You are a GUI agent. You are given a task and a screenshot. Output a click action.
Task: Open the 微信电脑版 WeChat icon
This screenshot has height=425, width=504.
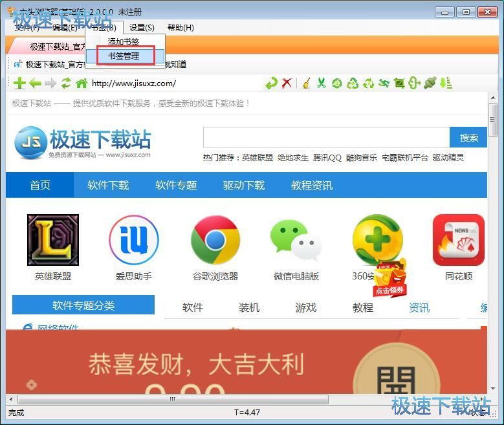[296, 240]
